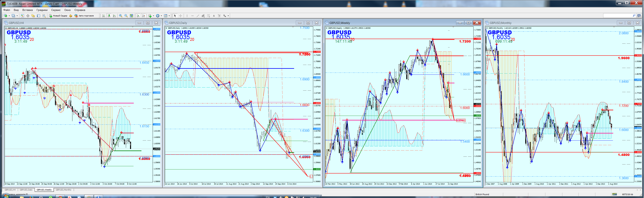Select the text 'A' tool
The image size is (644, 198).
coord(214,16)
